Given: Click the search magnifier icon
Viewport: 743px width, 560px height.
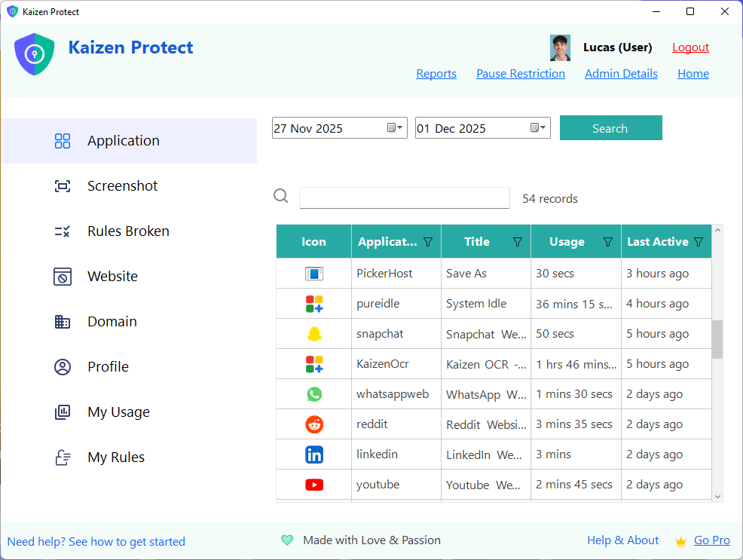Looking at the screenshot, I should (x=280, y=195).
